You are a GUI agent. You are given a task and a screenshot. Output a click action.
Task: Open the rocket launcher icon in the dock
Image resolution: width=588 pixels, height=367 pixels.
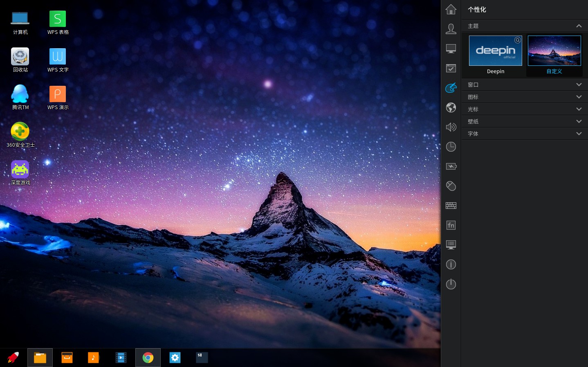click(x=13, y=357)
